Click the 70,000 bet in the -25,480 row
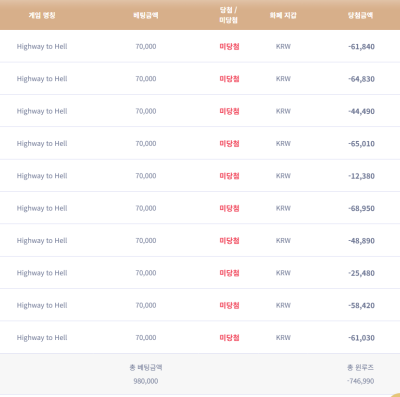Viewport: 400px width, 397px height. coord(146,273)
